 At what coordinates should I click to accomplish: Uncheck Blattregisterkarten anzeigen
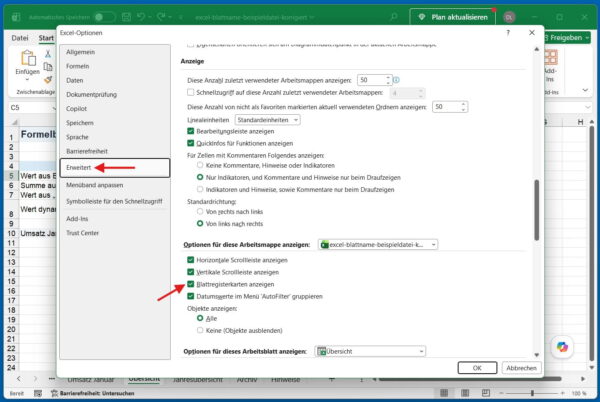(x=191, y=284)
